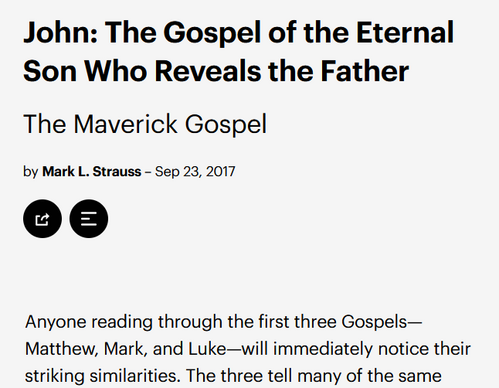The width and height of the screenshot is (499, 388).
Task: Click 'The Maverick Gospel' subtitle
Action: tap(145, 124)
